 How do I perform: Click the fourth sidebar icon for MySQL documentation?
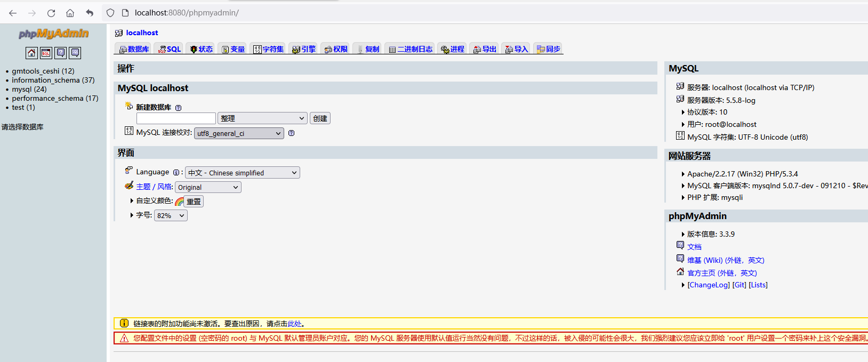(x=75, y=53)
